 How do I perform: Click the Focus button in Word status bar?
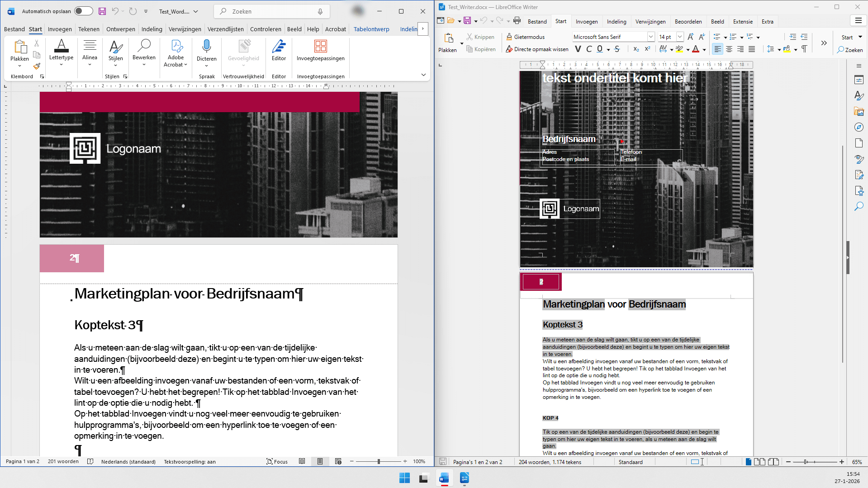click(277, 462)
